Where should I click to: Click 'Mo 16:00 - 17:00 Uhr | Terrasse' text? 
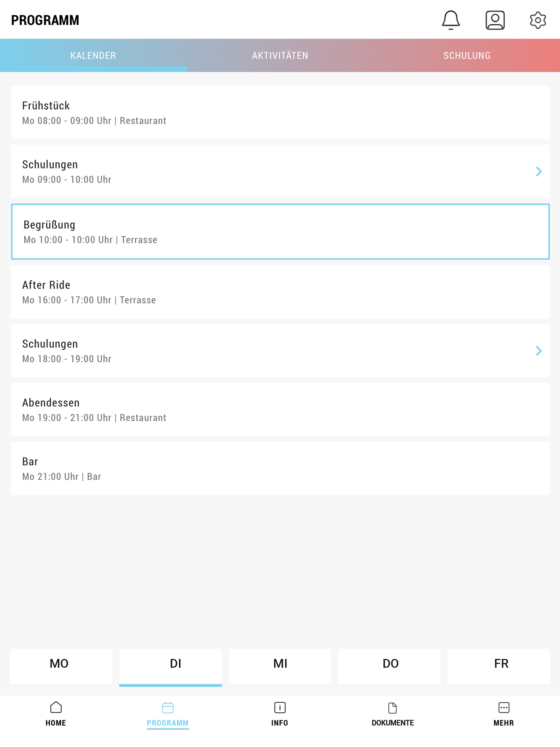(89, 300)
